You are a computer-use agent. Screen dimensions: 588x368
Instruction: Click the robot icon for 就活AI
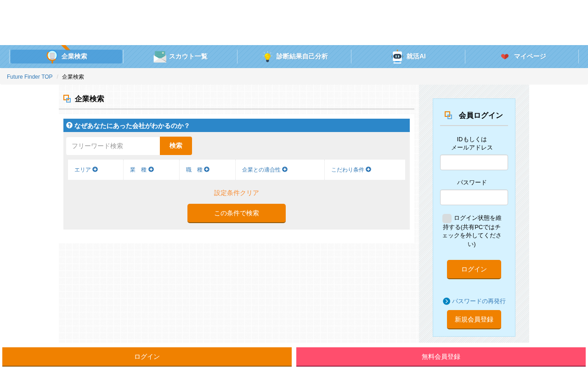coord(397,57)
